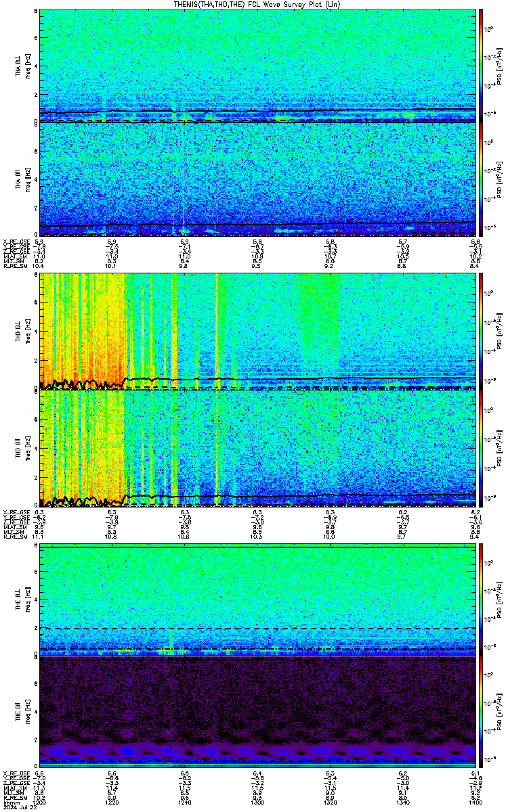
Task: Click the 1300 time tick label
Action: pyautogui.click(x=257, y=802)
